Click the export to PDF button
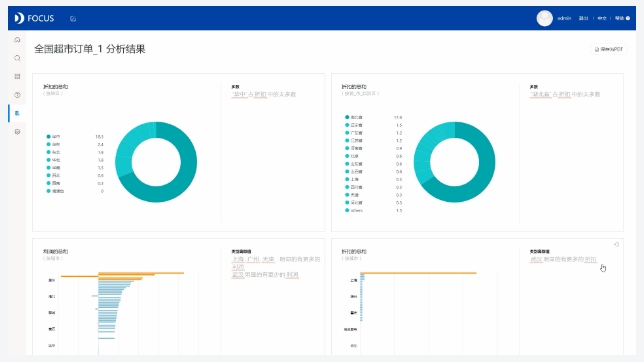This screenshot has width=644, height=362. click(x=609, y=49)
